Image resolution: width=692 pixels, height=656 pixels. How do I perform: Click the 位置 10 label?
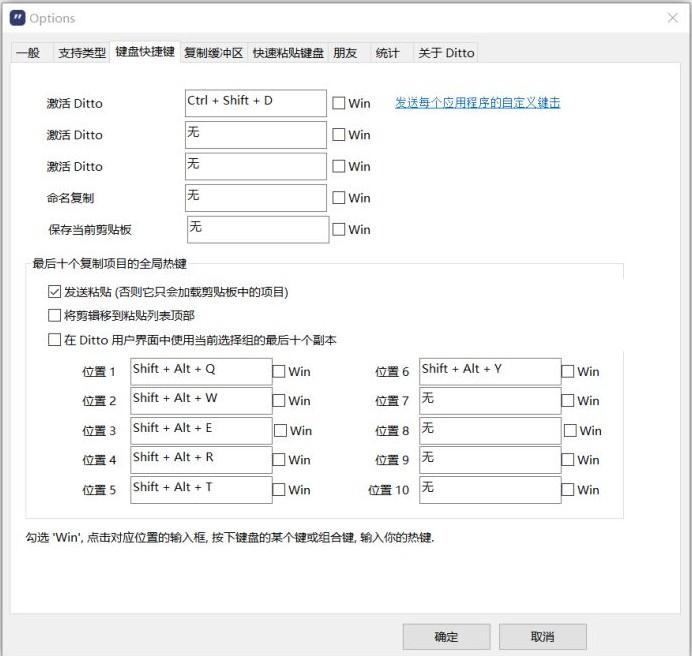pyautogui.click(x=388, y=490)
